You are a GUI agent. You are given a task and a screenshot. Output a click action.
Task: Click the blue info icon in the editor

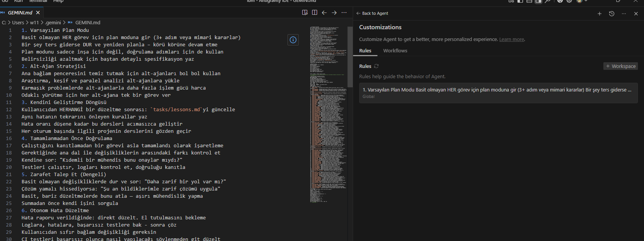tap(293, 40)
